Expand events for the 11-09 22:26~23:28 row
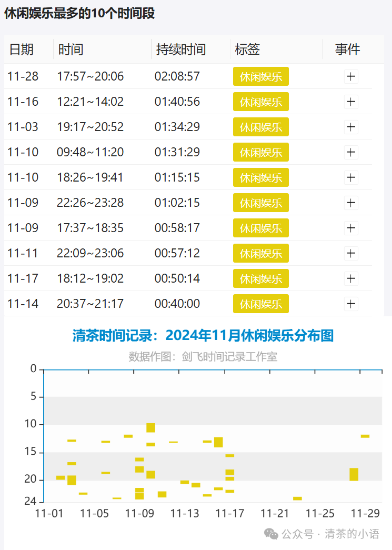 click(351, 203)
